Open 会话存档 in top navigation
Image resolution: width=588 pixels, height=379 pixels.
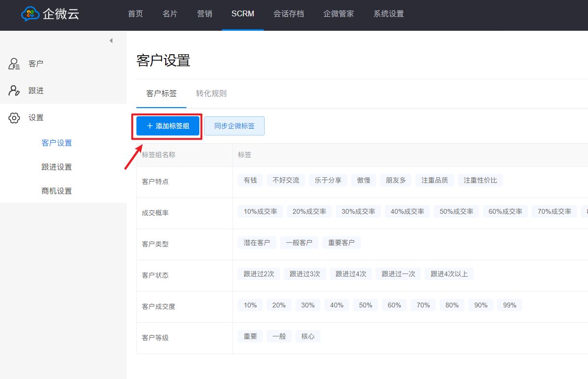(x=289, y=14)
